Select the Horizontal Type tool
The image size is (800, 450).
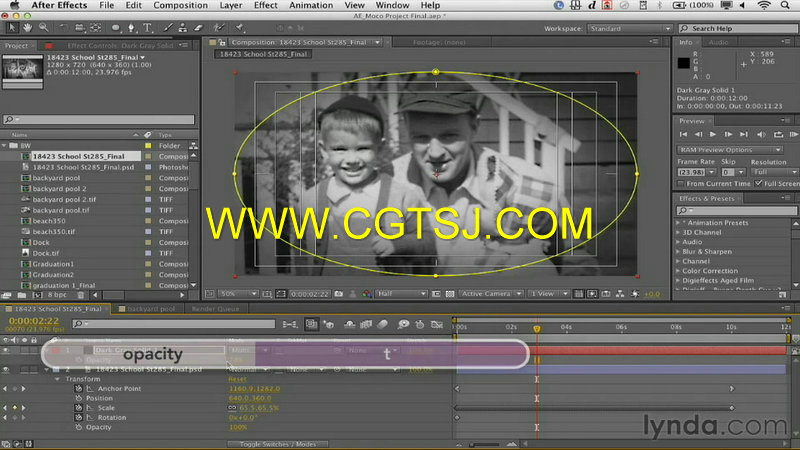point(147,28)
